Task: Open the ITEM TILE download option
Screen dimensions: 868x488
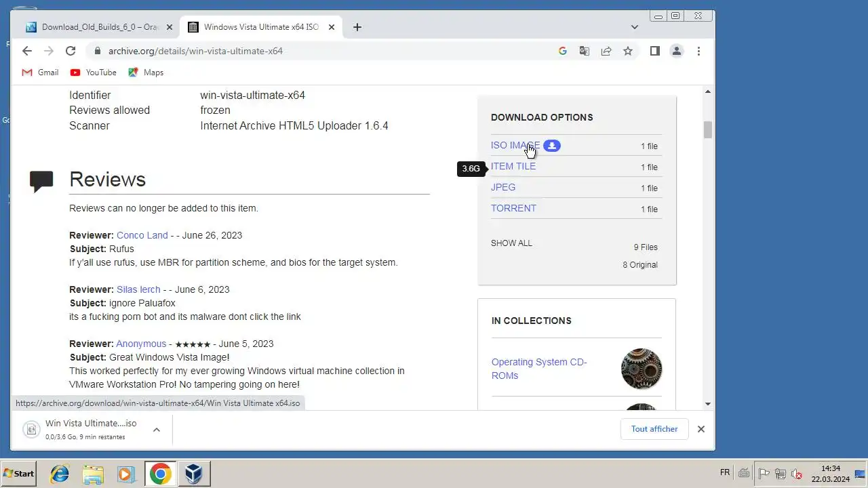Action: click(x=513, y=166)
